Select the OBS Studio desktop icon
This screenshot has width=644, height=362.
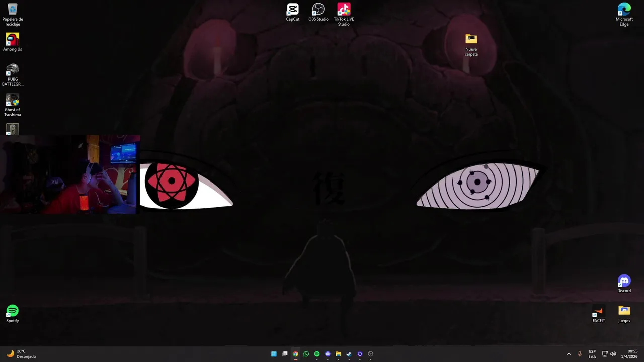click(318, 12)
